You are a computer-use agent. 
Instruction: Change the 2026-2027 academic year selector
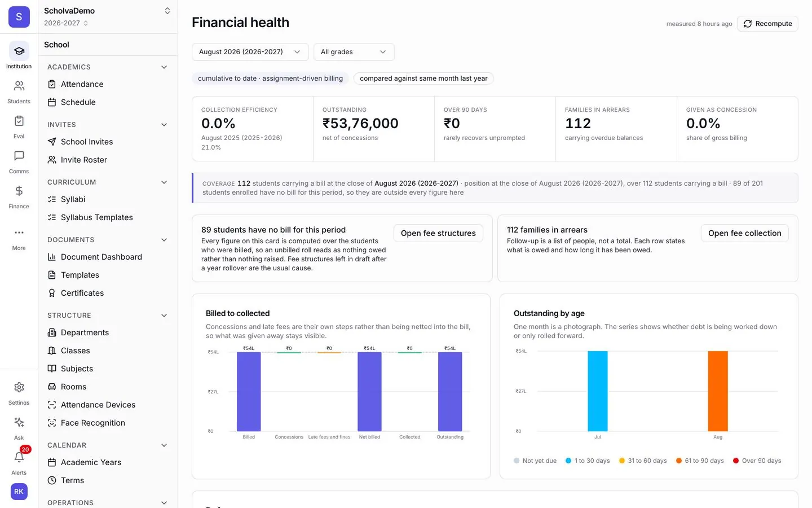(x=66, y=23)
